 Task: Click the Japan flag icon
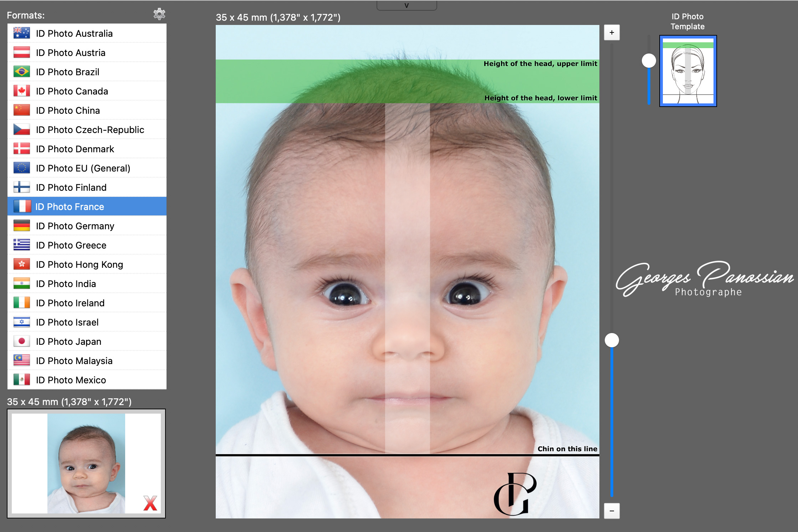[22, 341]
